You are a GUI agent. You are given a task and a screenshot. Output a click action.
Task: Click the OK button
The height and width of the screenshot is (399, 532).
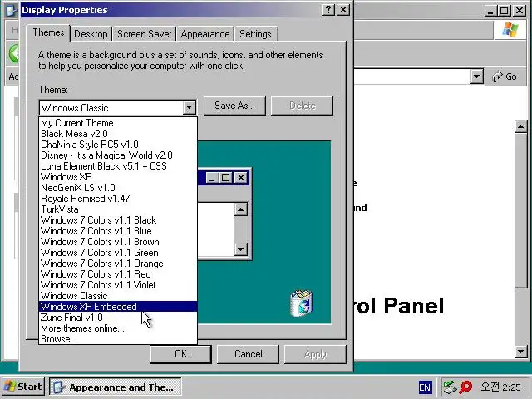[180, 354]
